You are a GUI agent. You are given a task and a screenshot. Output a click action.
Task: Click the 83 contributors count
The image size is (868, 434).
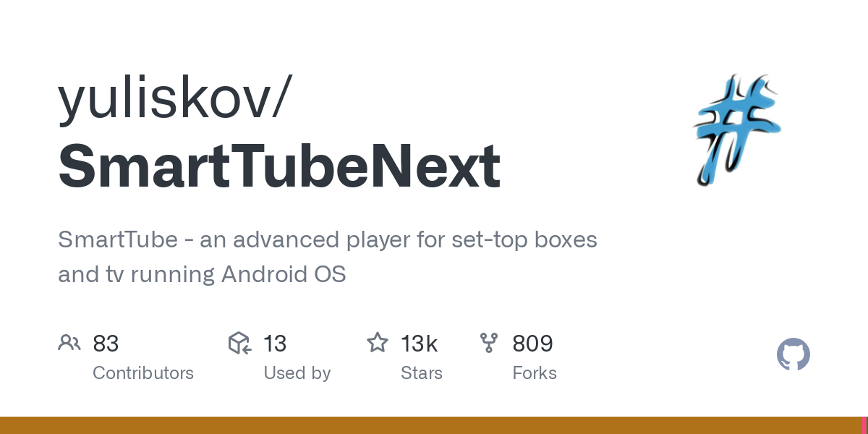pyautogui.click(x=106, y=343)
